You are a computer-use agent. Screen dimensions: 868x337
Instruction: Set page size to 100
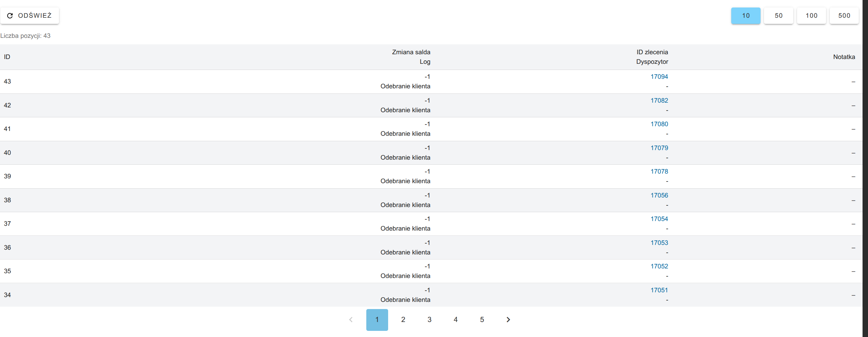[x=811, y=16]
